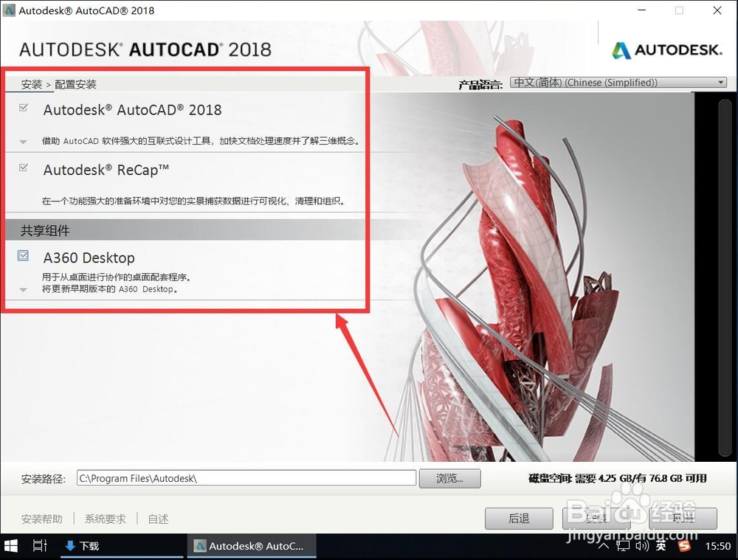
Task: Uncheck the A360 Desktop shared component
Action: [x=22, y=254]
